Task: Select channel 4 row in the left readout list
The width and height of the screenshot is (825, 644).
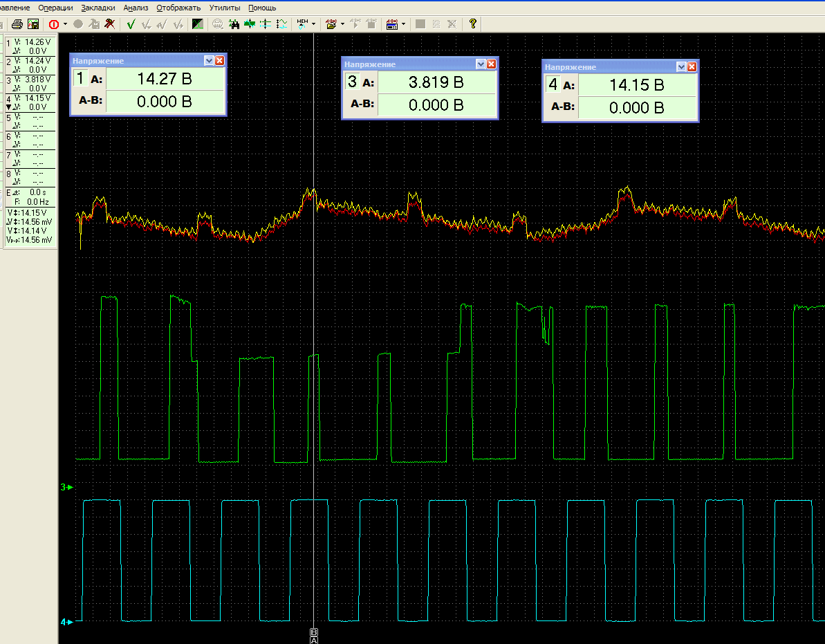Action: pos(30,102)
